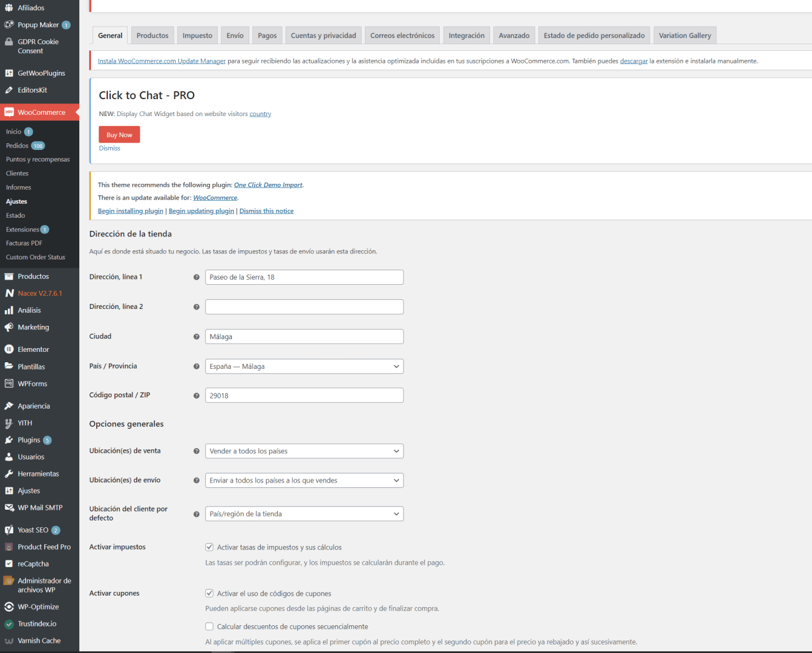Open One Click Demo Import link

[x=268, y=185]
